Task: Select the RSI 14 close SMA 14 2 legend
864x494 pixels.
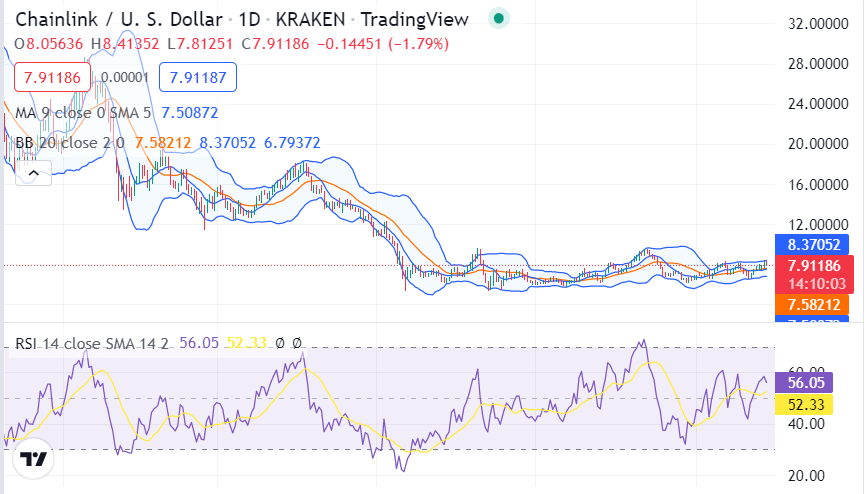Action: click(91, 344)
